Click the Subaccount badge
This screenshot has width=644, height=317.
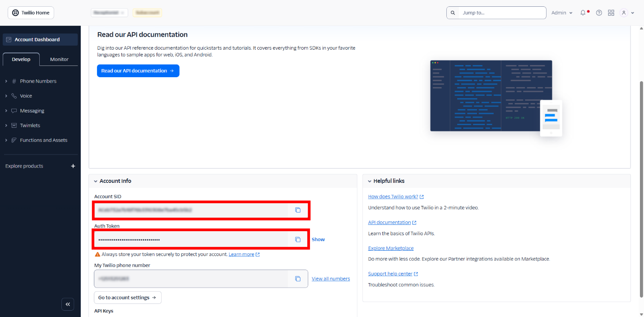click(x=148, y=13)
